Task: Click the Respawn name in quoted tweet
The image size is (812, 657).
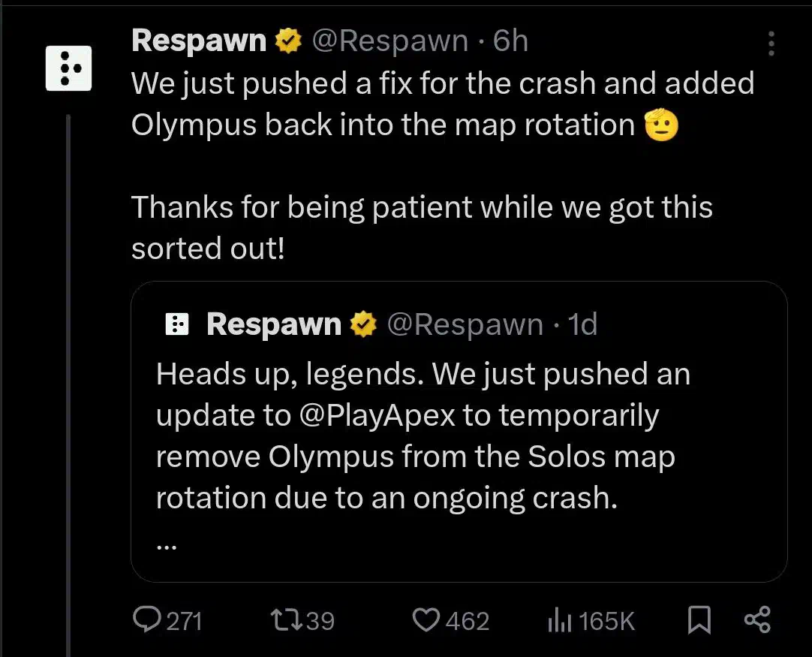Action: point(274,324)
